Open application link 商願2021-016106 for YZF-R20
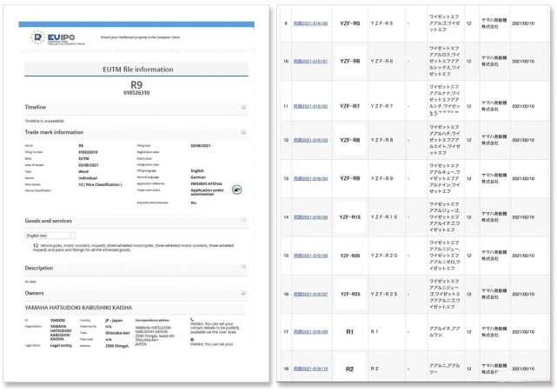The width and height of the screenshot is (557, 392). tap(310, 256)
